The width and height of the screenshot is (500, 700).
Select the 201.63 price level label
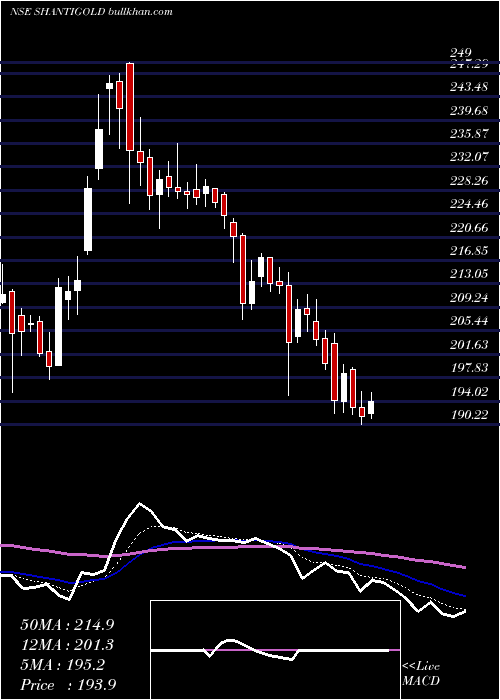pos(469,345)
